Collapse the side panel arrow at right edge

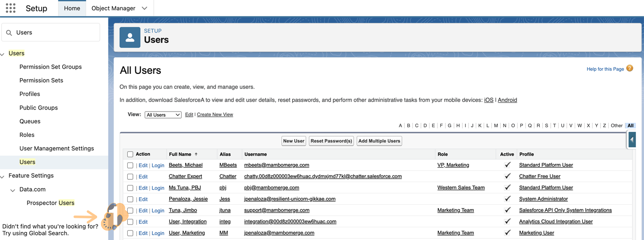(632, 140)
